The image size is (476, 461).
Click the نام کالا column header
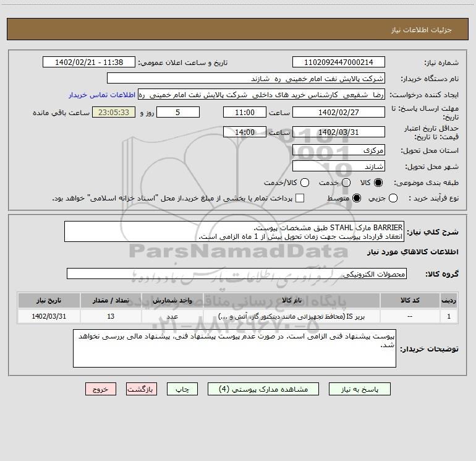click(291, 300)
